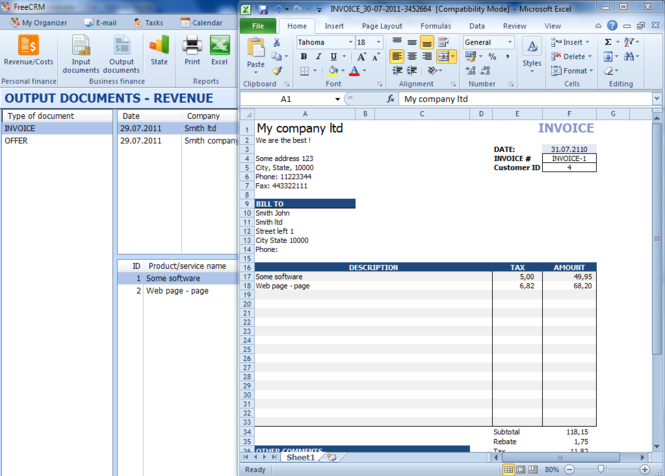Toggle Middle Align in Alignment group
This screenshot has height=476, width=665.
coord(412,42)
